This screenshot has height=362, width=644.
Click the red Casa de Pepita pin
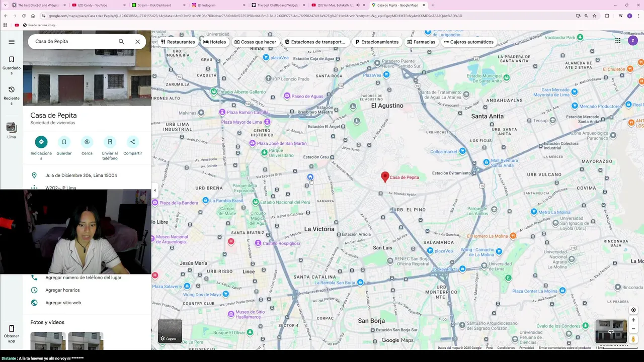click(385, 176)
